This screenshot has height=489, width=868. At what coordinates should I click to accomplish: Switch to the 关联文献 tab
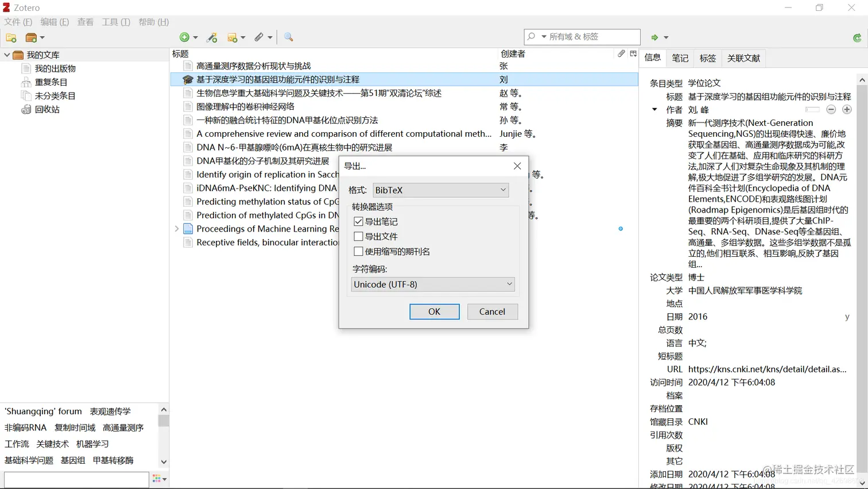[743, 58]
